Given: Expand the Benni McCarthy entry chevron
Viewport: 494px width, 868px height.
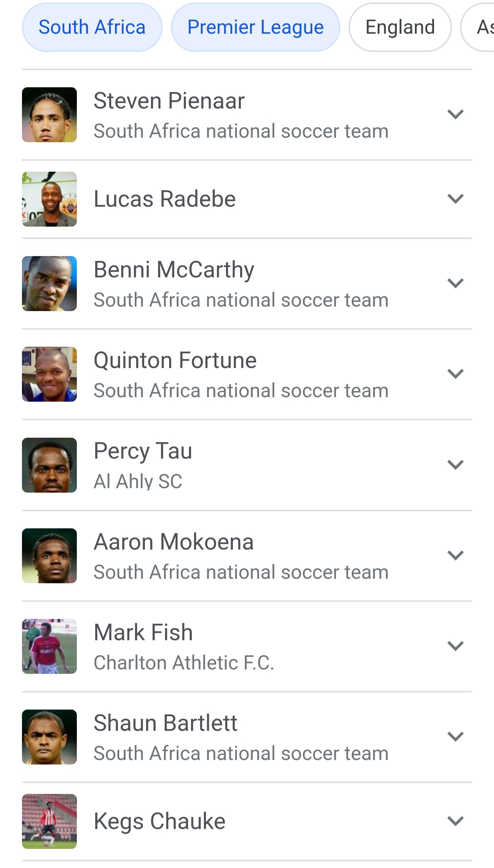Looking at the screenshot, I should point(455,283).
